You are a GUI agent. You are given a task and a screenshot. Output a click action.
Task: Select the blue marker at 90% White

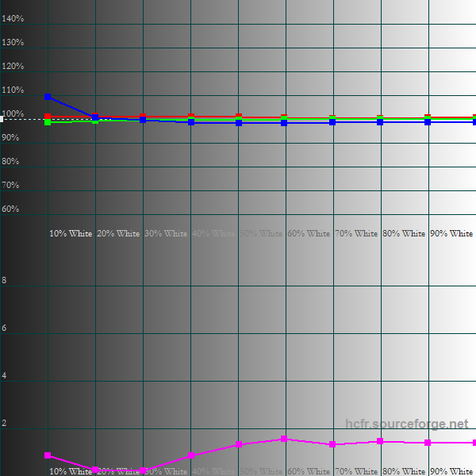(x=428, y=122)
